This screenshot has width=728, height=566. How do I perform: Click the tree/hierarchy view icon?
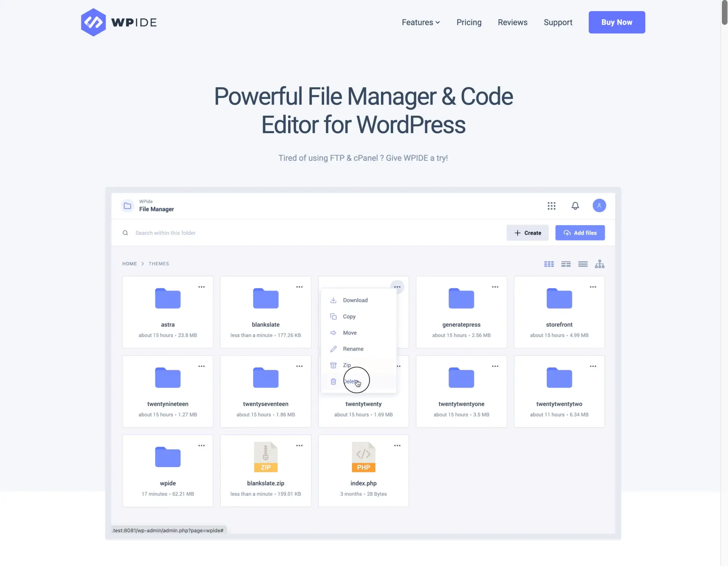pyautogui.click(x=600, y=264)
